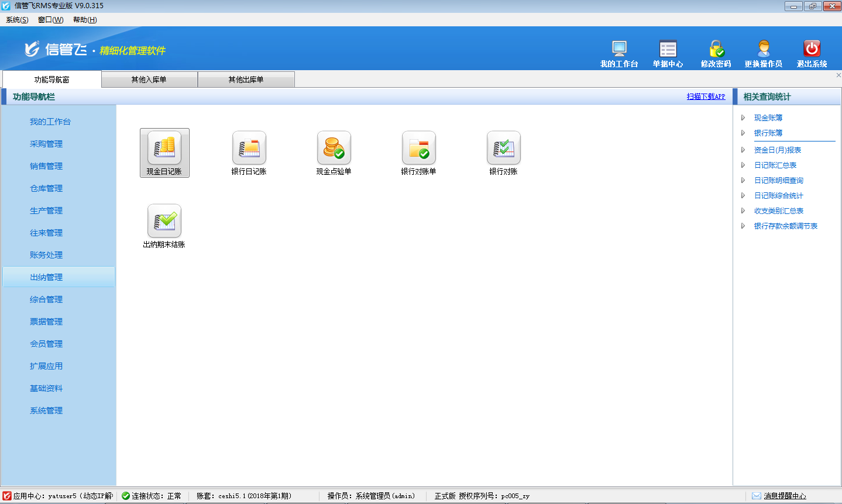Open the 银行日记账 bank journal icon
The height and width of the screenshot is (504, 842).
pyautogui.click(x=249, y=148)
